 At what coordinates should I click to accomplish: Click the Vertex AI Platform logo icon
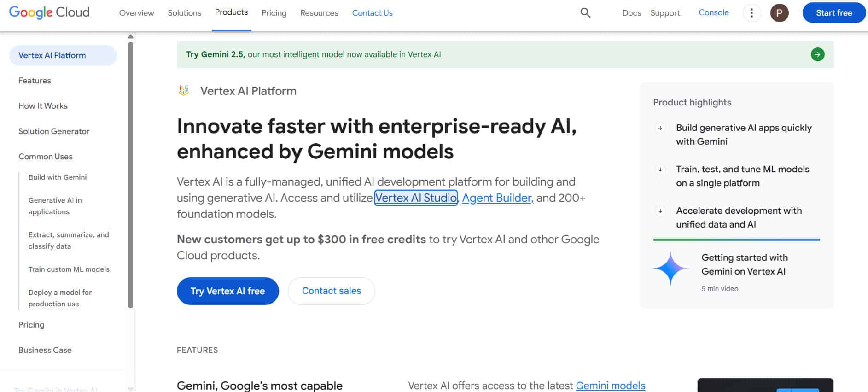point(184,90)
